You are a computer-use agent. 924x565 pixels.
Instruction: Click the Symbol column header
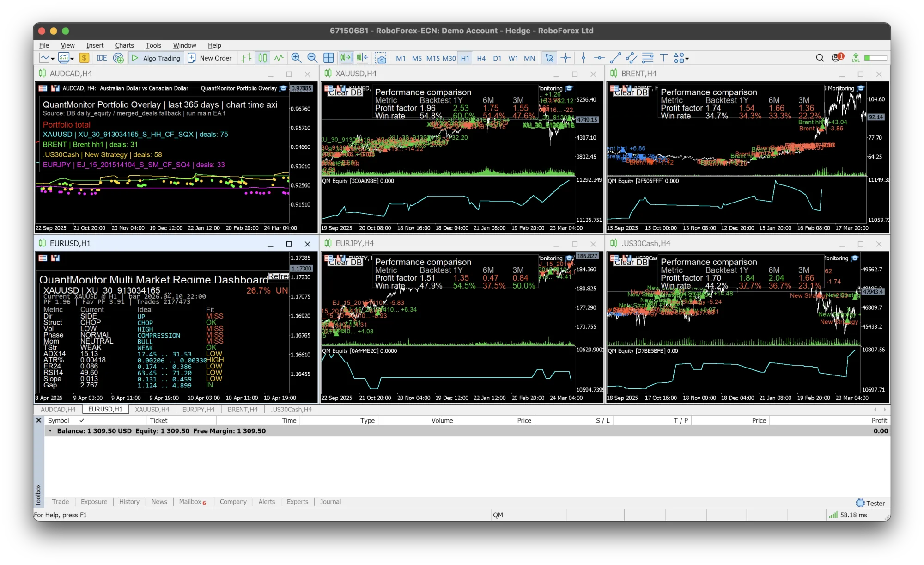pos(59,420)
